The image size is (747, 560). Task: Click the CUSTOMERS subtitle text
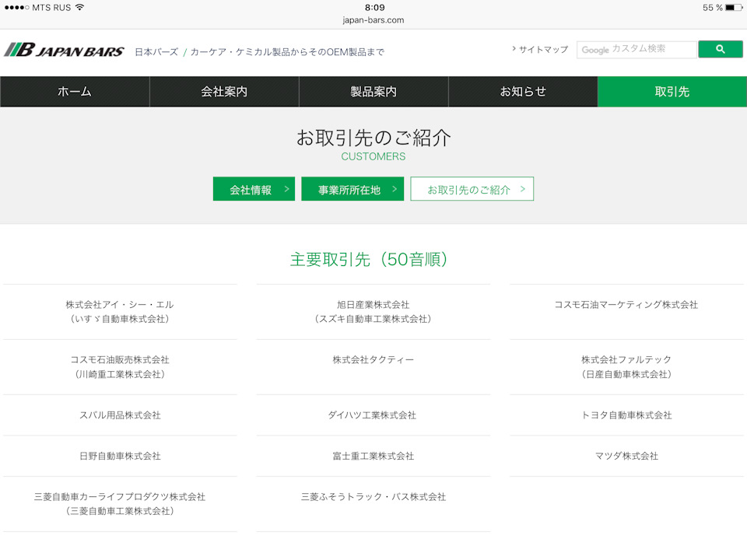coord(373,156)
